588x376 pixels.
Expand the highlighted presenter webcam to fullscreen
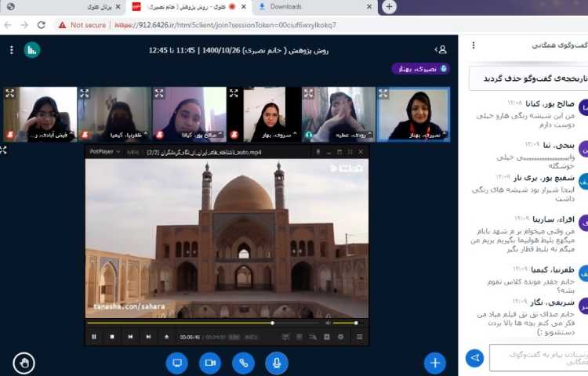click(383, 93)
